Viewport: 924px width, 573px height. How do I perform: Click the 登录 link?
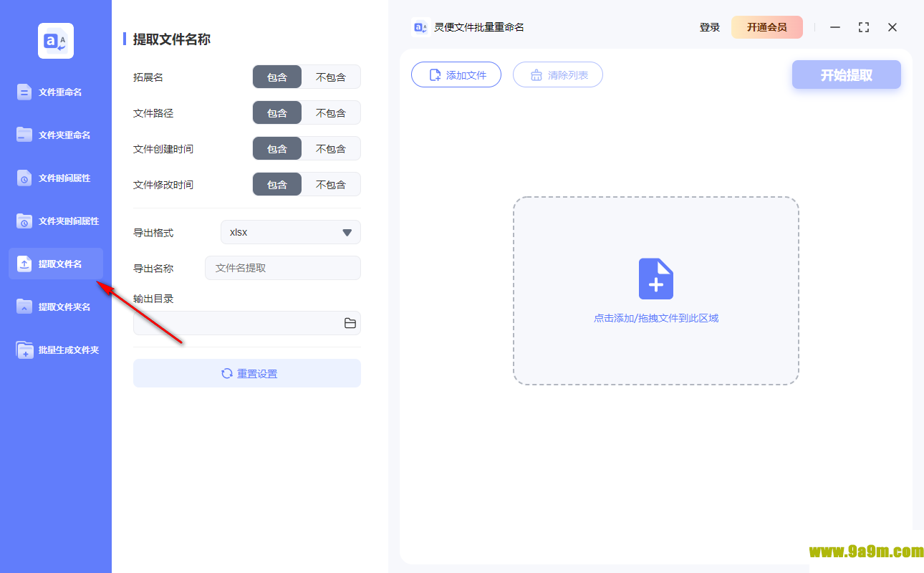[710, 27]
